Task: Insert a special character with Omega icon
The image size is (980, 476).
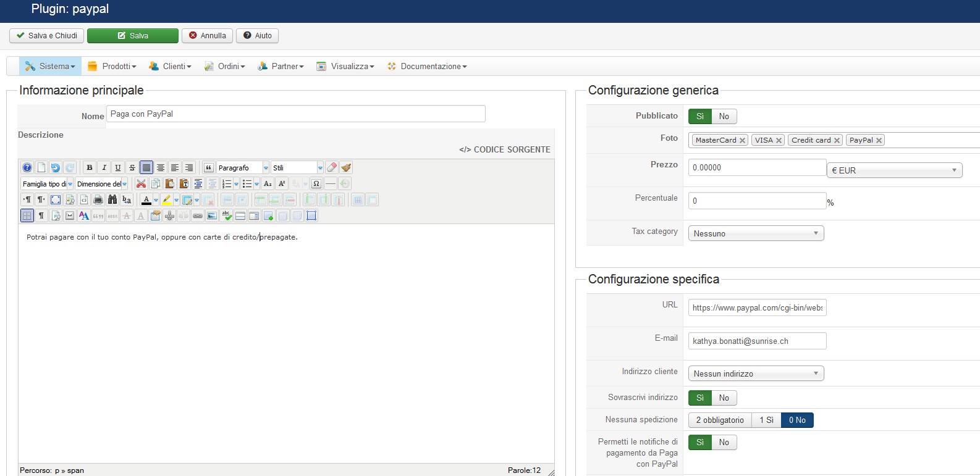Action: [316, 183]
